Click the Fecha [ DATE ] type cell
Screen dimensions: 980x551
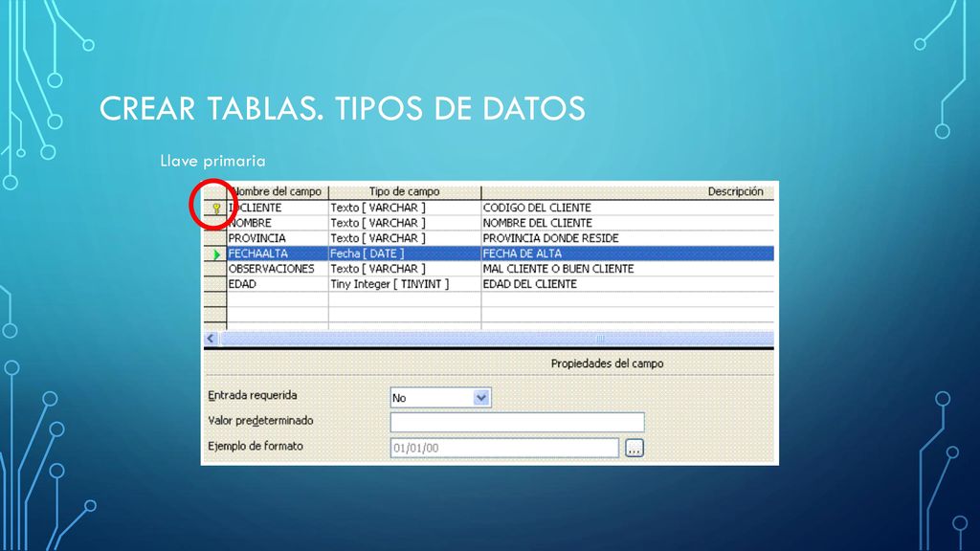click(405, 253)
